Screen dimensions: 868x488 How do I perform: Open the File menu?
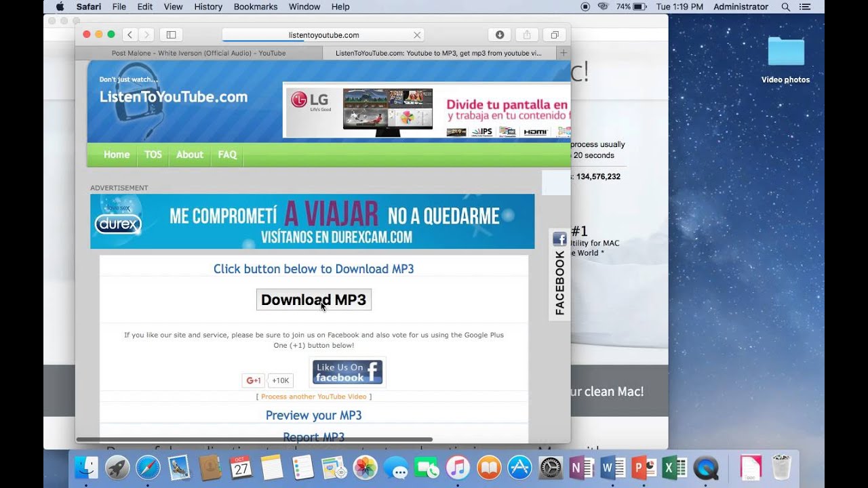pos(119,7)
